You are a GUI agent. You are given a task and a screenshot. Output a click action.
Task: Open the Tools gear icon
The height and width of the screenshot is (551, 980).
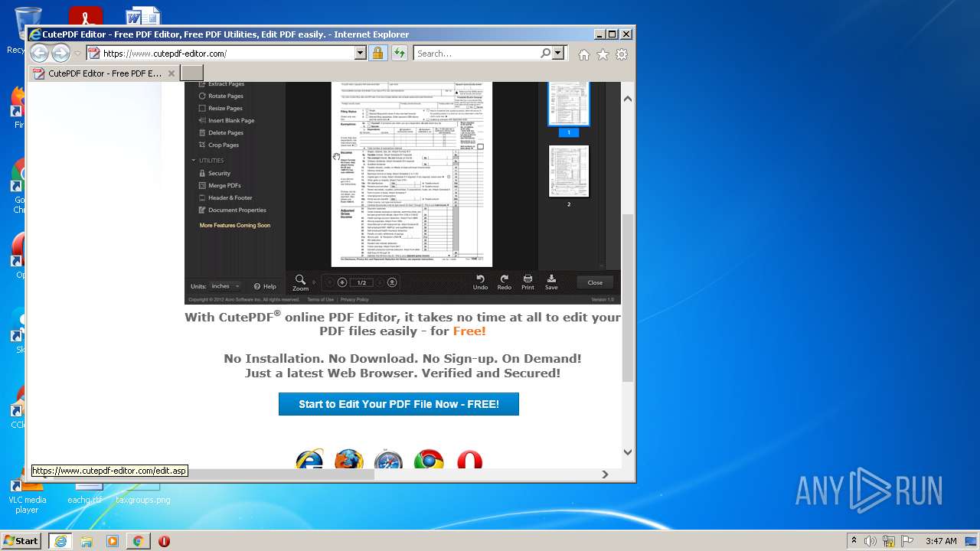[x=622, y=54]
